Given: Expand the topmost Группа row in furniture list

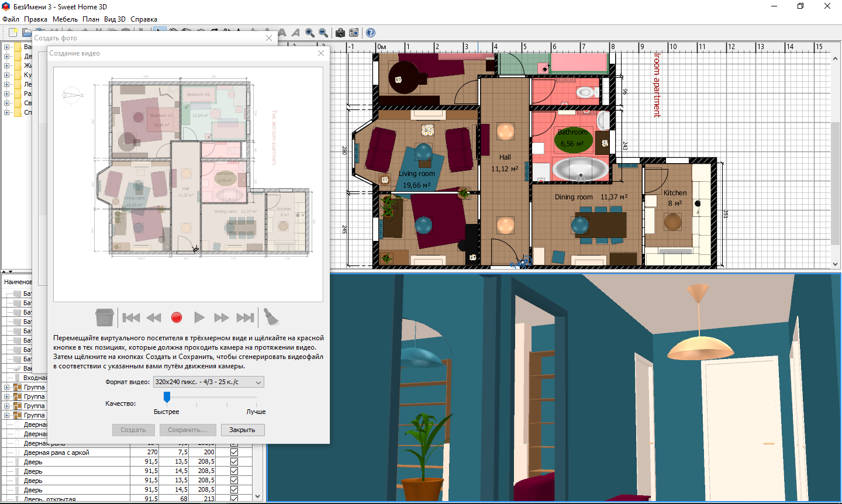Looking at the screenshot, I should pos(6,387).
